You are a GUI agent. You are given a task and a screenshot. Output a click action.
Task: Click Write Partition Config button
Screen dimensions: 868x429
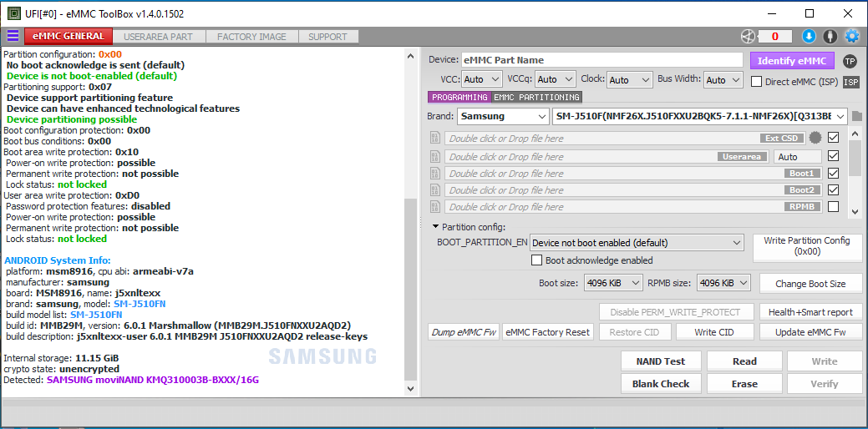806,246
